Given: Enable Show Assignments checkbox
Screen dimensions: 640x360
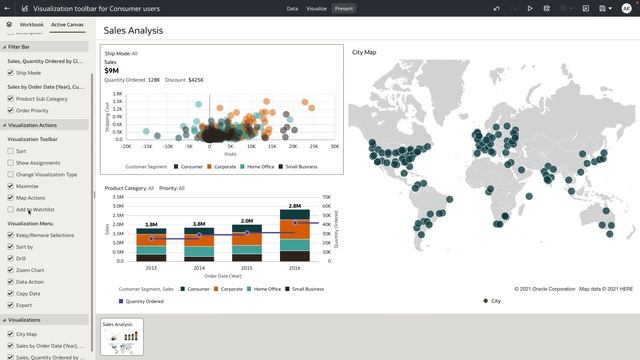Looking at the screenshot, I should [11, 163].
